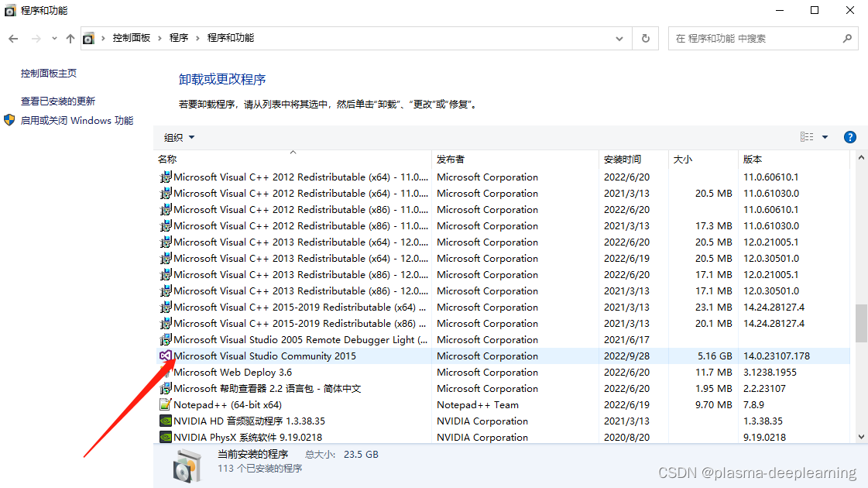The image size is (868, 488).
Task: Sort by 发布者 column header
Action: (x=515, y=159)
